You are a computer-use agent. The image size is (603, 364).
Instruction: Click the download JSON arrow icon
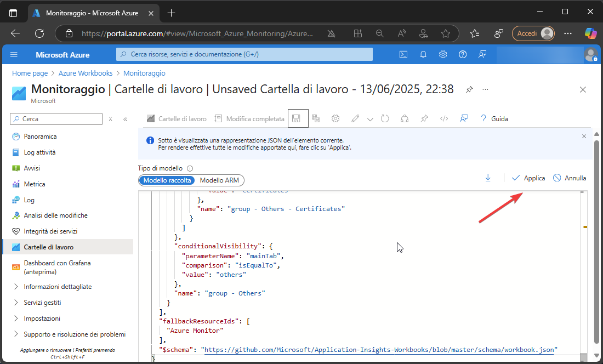coord(488,178)
